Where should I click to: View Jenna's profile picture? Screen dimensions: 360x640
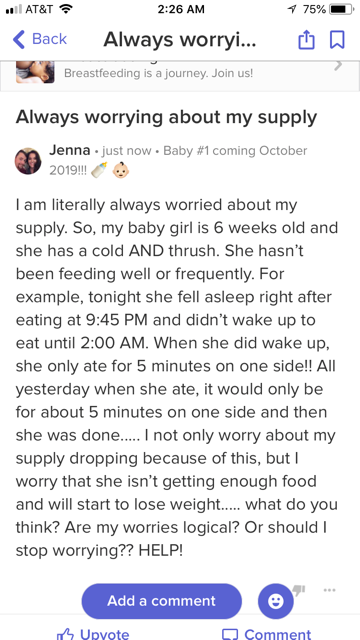(x=28, y=161)
